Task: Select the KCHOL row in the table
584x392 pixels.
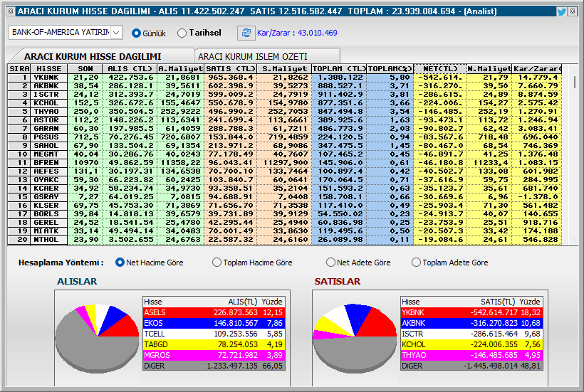Action: coord(285,103)
